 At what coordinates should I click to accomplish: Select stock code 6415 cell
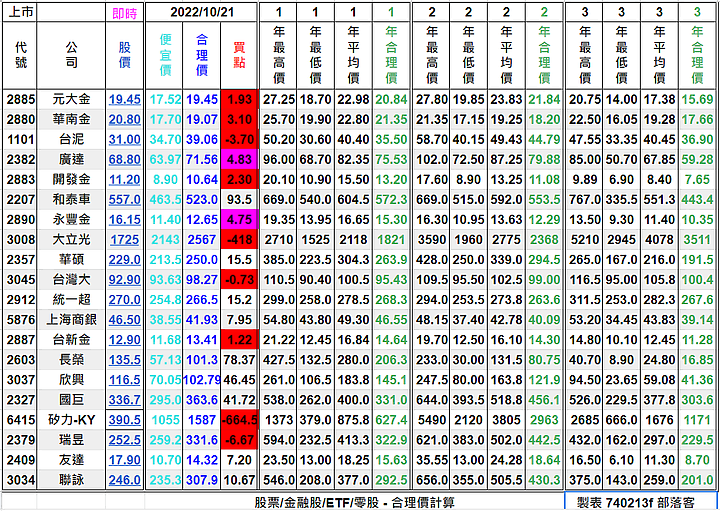click(20, 420)
